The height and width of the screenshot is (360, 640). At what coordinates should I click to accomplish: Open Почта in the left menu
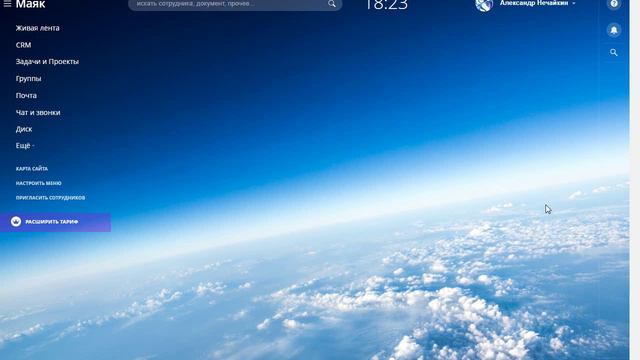pos(26,96)
